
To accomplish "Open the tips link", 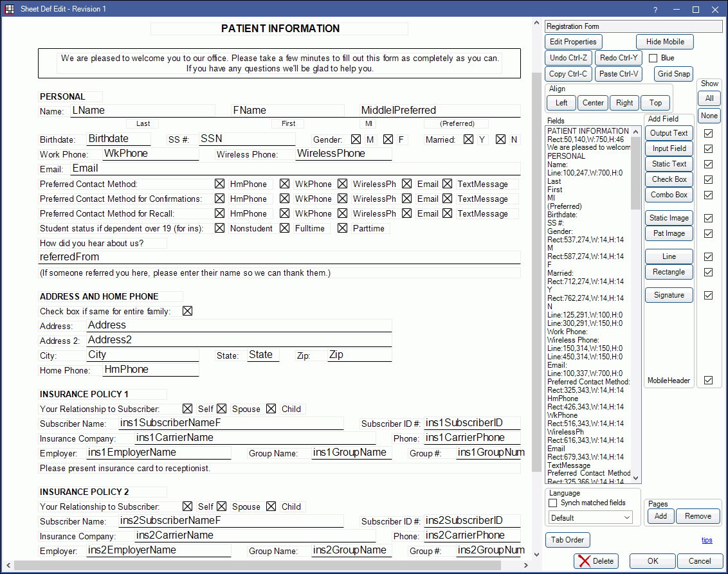I will tap(707, 540).
